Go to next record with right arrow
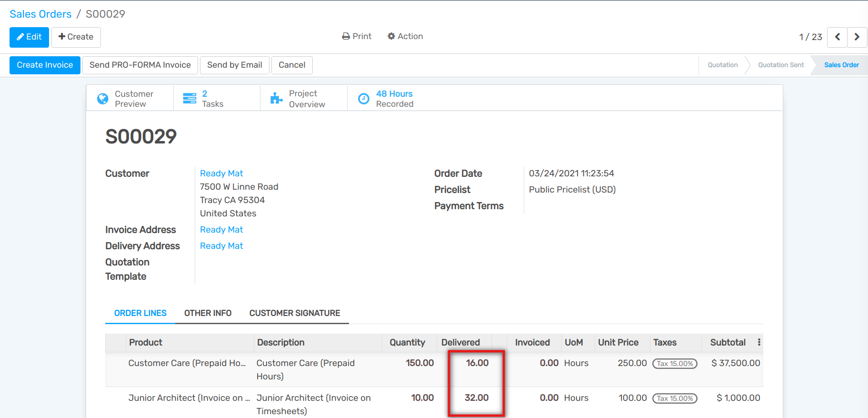This screenshot has height=418, width=868. (857, 37)
